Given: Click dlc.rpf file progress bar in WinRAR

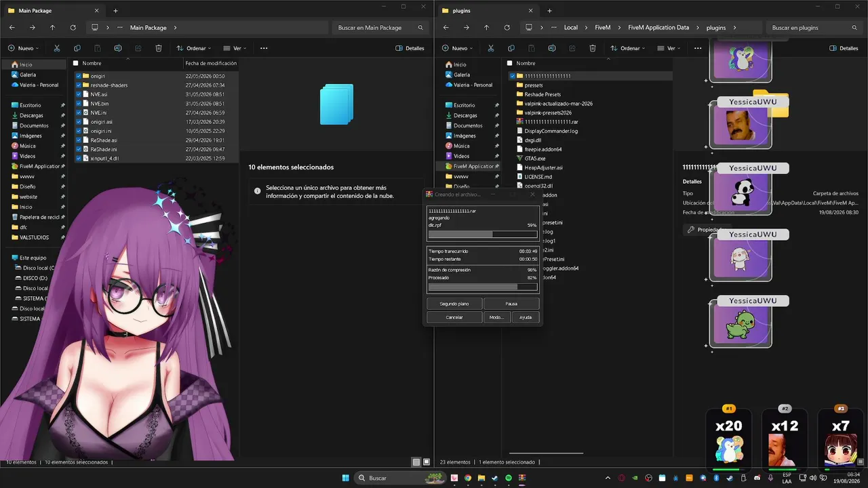Looking at the screenshot, I should click(x=483, y=234).
